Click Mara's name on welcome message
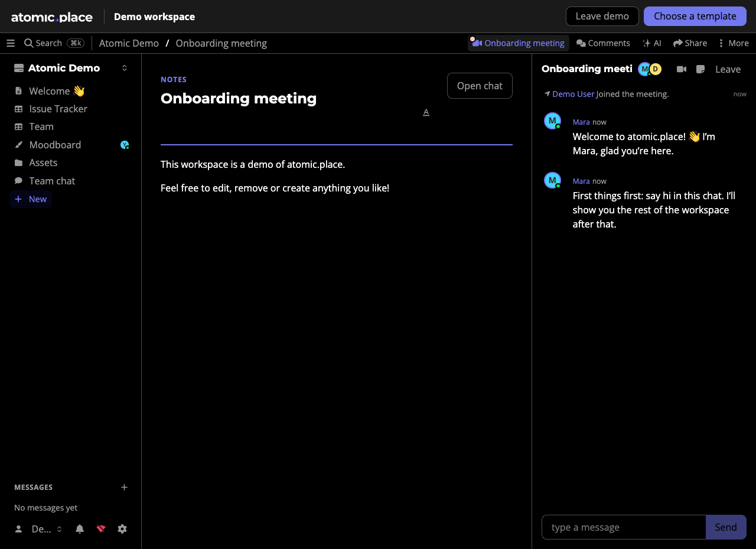This screenshot has width=756, height=549. coord(581,122)
